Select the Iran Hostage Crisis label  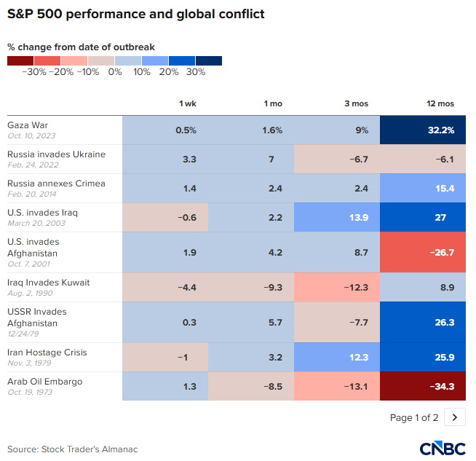[x=47, y=352]
